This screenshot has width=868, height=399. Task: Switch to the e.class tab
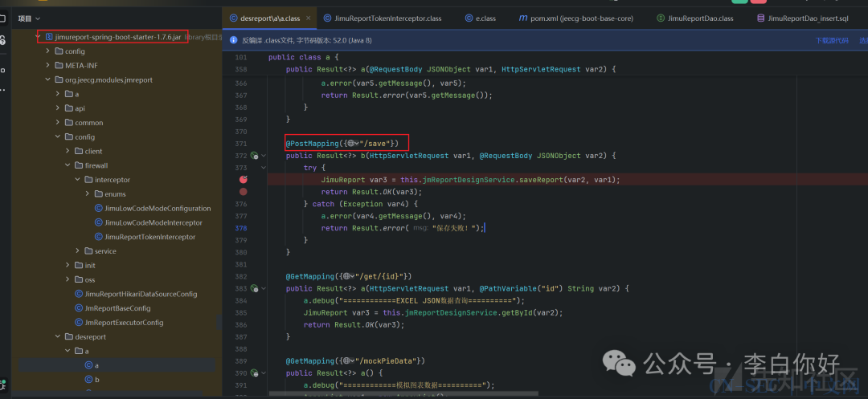pos(481,18)
